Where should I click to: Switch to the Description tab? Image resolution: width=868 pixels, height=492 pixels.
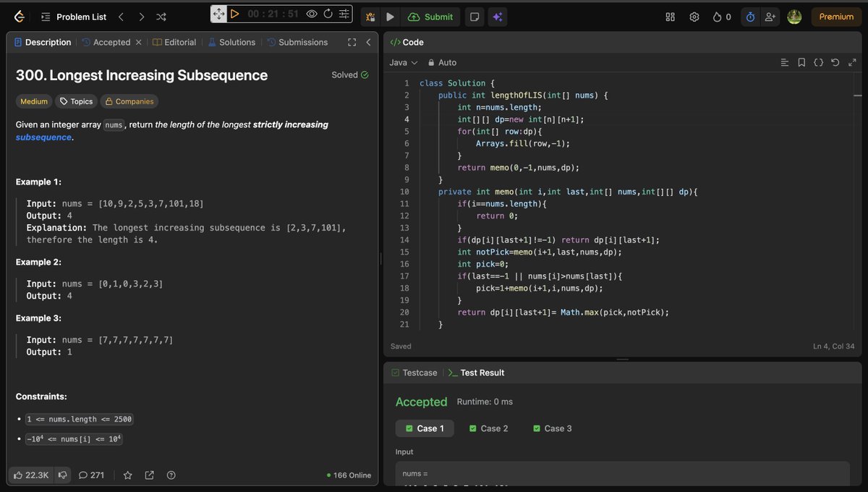tap(42, 42)
